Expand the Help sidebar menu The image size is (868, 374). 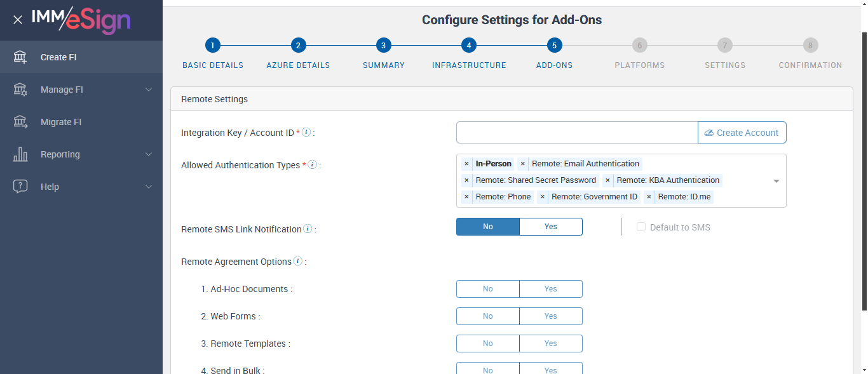(x=149, y=187)
